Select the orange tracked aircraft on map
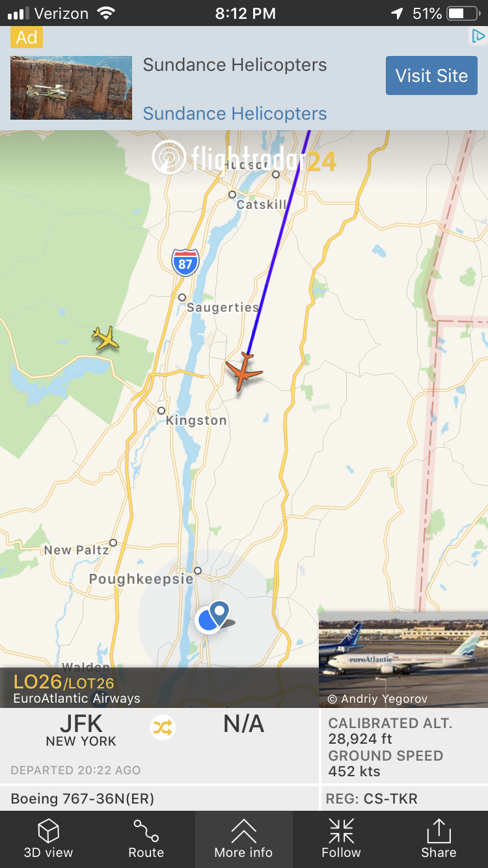This screenshot has width=488, height=868. click(x=243, y=372)
